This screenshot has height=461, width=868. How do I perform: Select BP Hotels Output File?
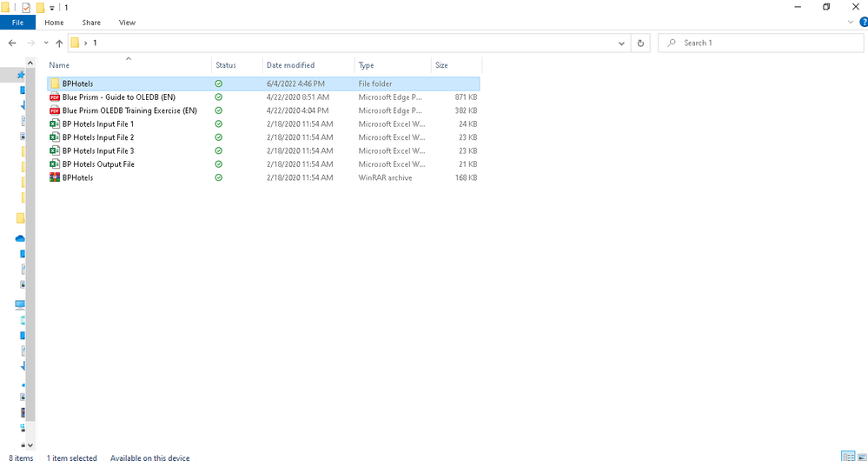98,164
